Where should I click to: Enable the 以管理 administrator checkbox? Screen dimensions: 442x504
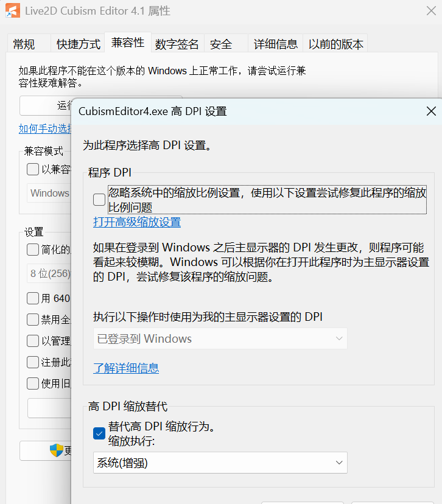(x=33, y=341)
